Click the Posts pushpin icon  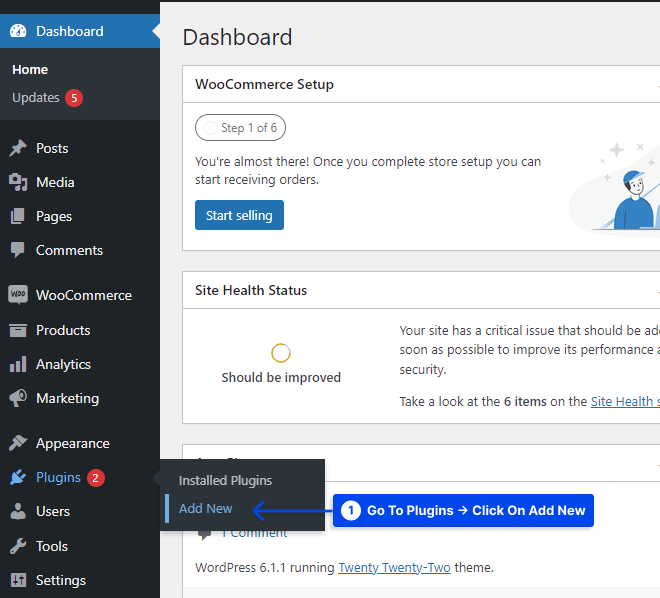[x=18, y=148]
